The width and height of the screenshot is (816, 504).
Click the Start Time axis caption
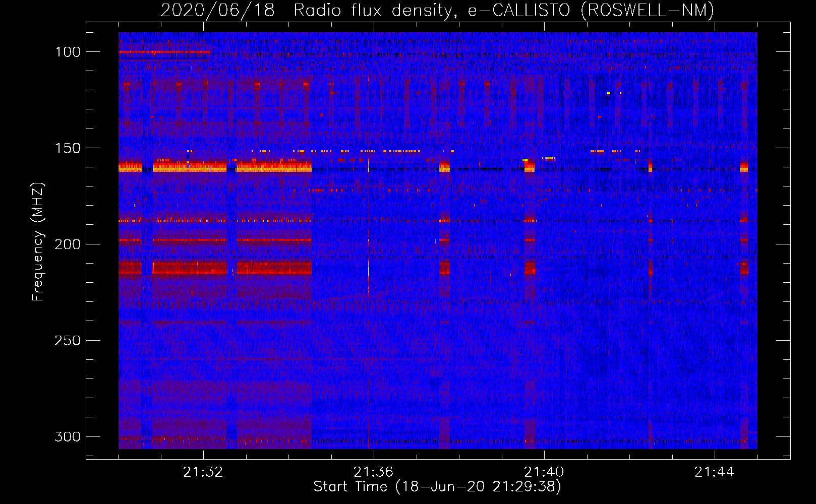(x=437, y=487)
